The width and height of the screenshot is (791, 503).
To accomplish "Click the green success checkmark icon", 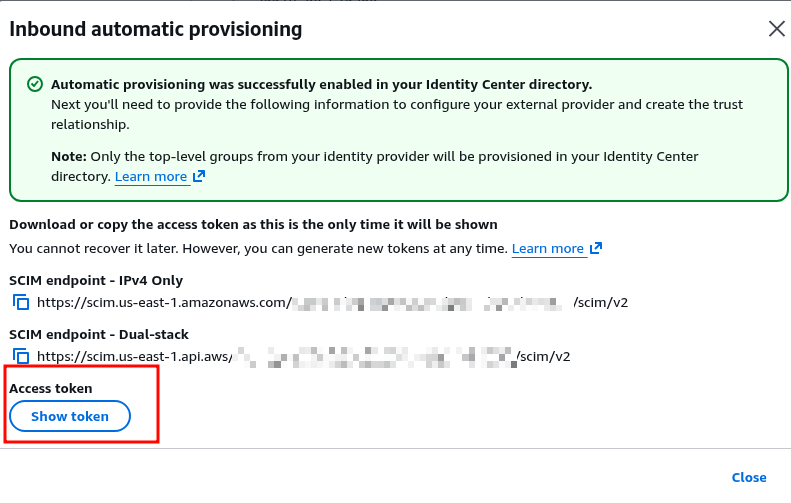I will click(35, 84).
